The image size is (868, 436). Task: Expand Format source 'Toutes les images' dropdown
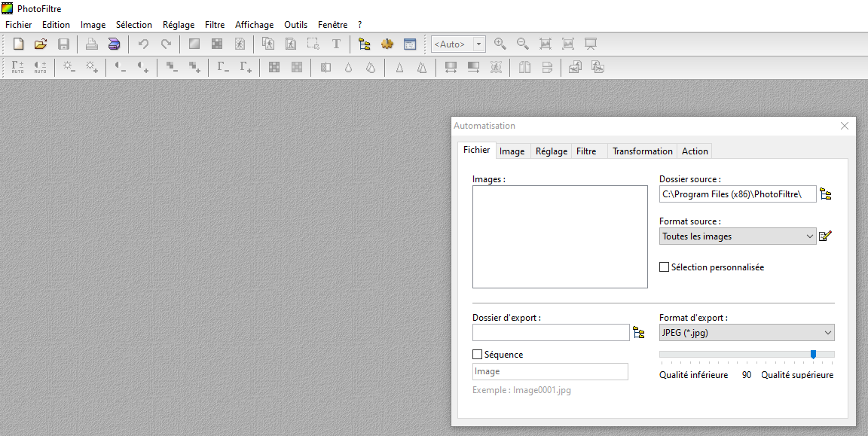click(x=738, y=236)
